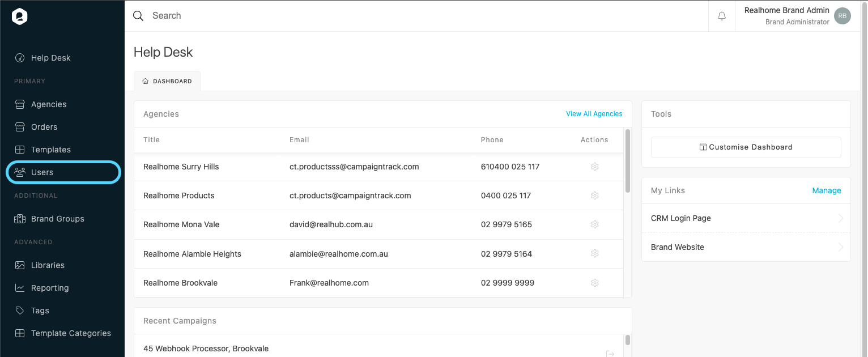Click phone number 02 9999 9999

click(x=508, y=283)
